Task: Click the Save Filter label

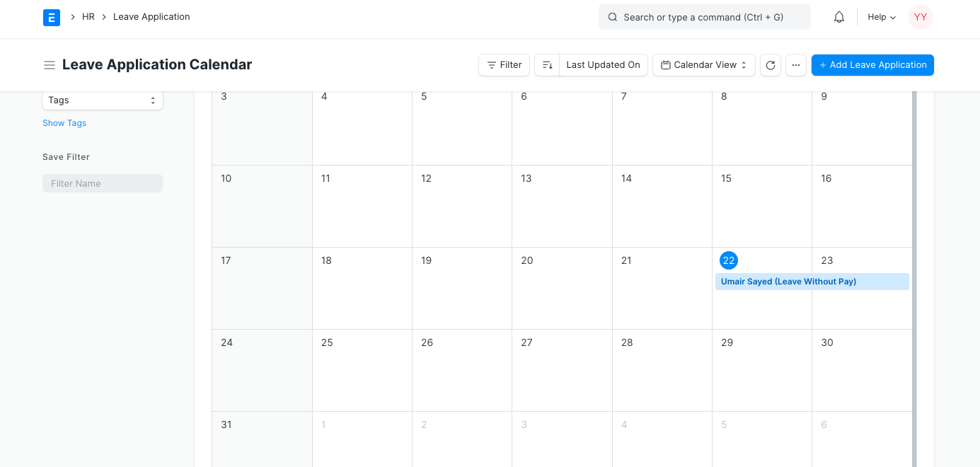Action: point(66,157)
